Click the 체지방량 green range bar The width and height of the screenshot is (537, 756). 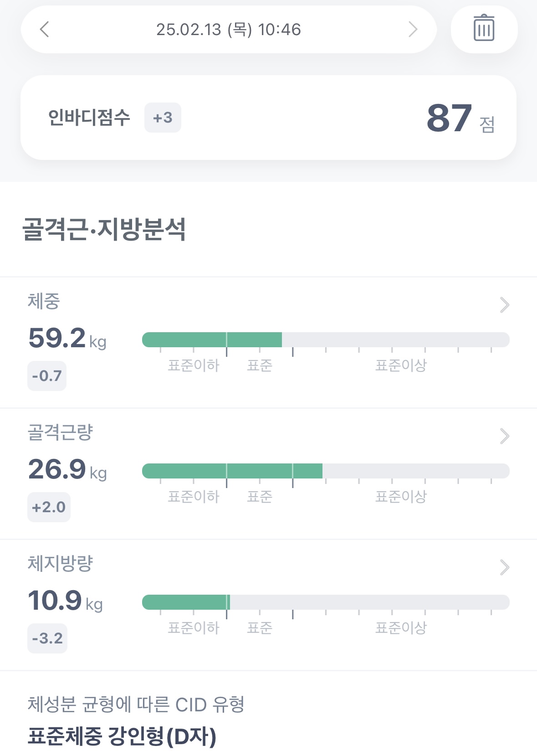click(186, 602)
